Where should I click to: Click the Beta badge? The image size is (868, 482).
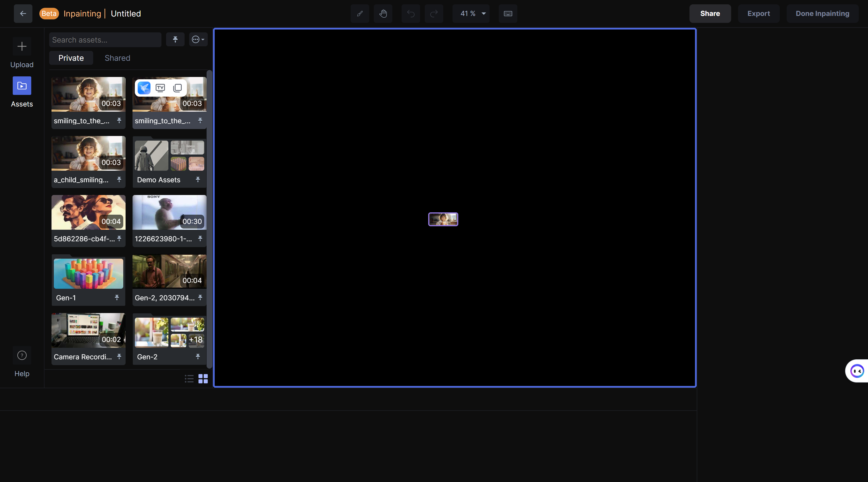tap(49, 14)
